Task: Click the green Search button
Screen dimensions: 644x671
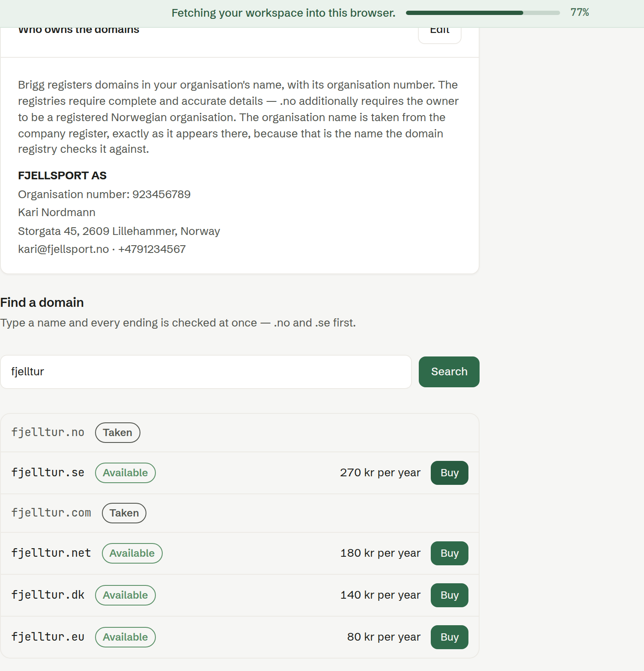Action: 449,372
